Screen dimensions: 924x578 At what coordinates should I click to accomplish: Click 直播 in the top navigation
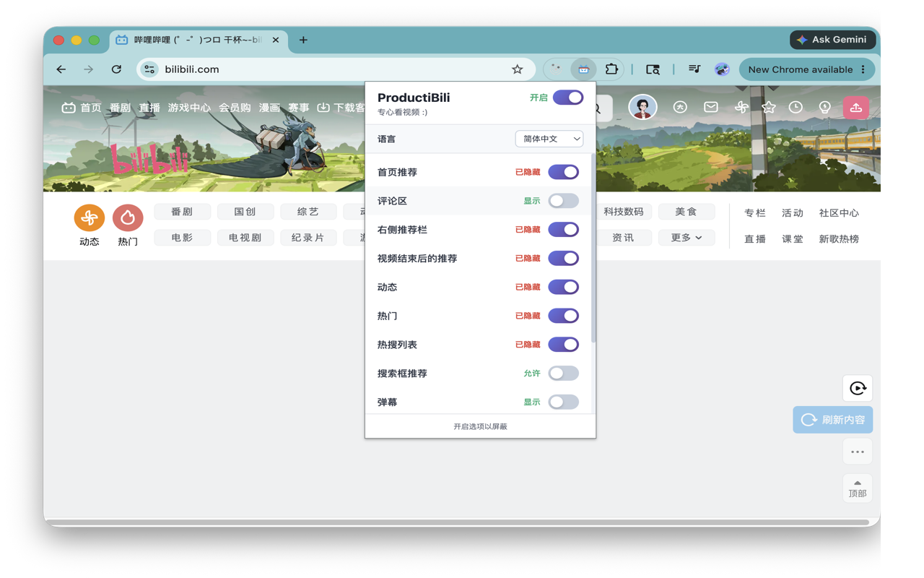[149, 108]
